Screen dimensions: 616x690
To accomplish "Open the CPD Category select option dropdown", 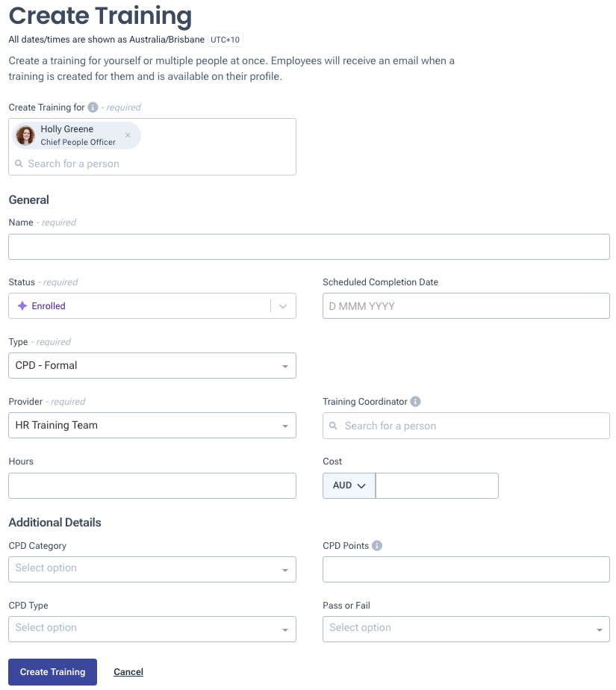I will (x=152, y=569).
